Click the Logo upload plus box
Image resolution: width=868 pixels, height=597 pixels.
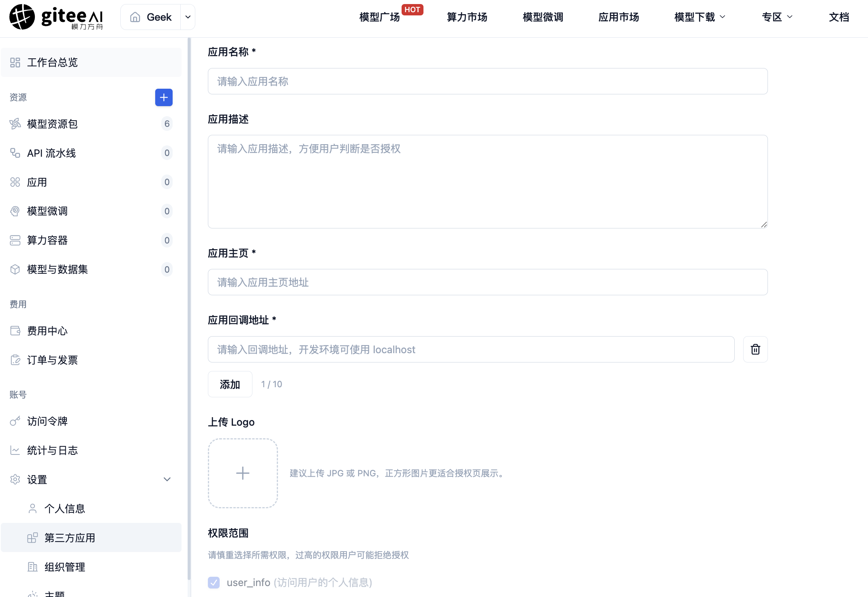coord(243,473)
